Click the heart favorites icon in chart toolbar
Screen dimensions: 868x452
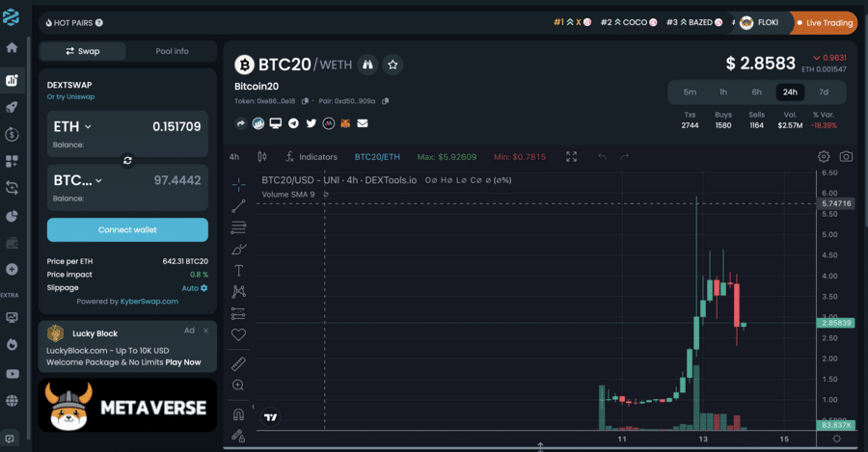[x=238, y=334]
